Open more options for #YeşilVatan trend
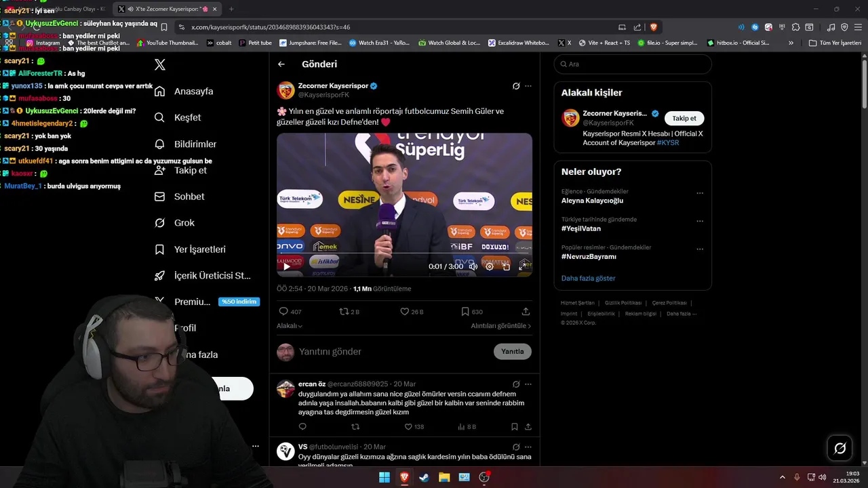The height and width of the screenshot is (488, 868). (x=700, y=222)
